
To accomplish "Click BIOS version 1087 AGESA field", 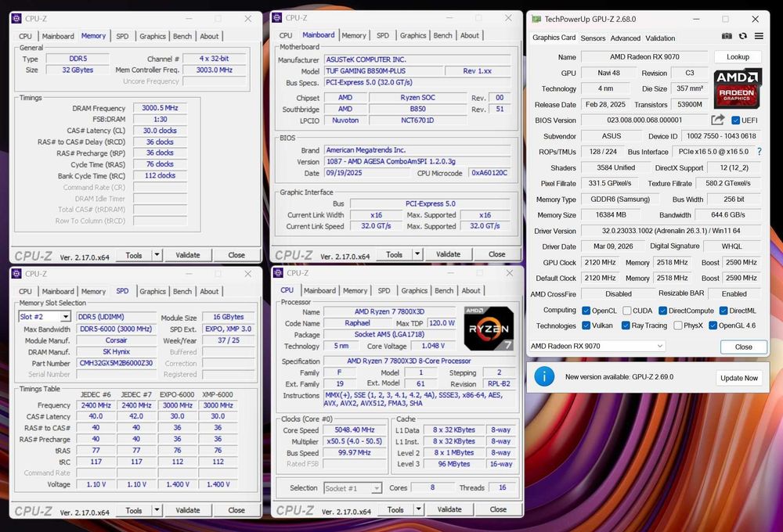I will tap(417, 162).
